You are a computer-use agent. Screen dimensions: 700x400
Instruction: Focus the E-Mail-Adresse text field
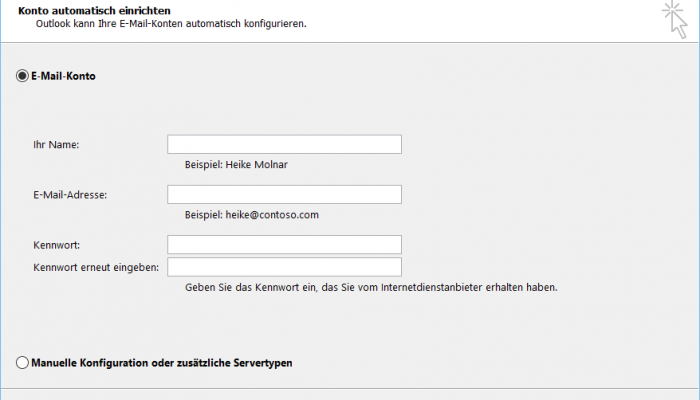coord(284,195)
